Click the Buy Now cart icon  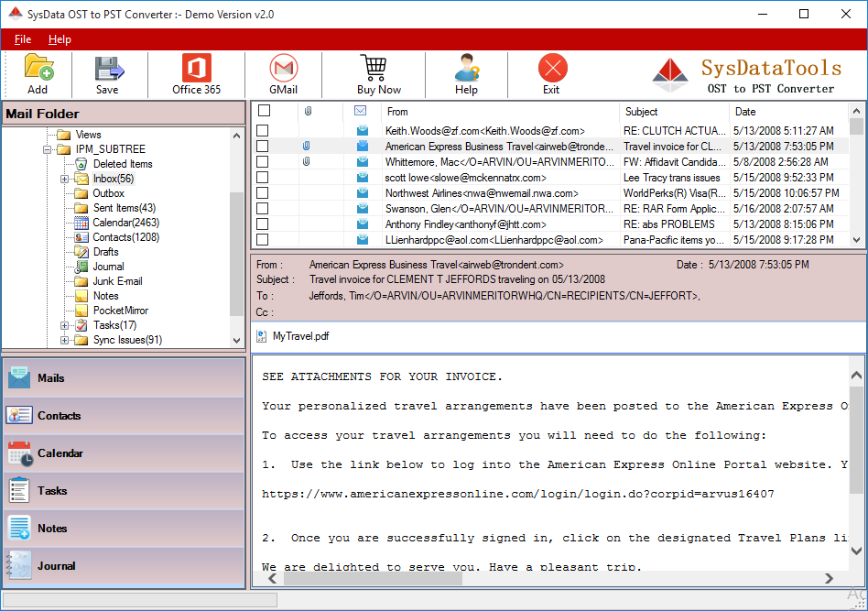point(374,68)
